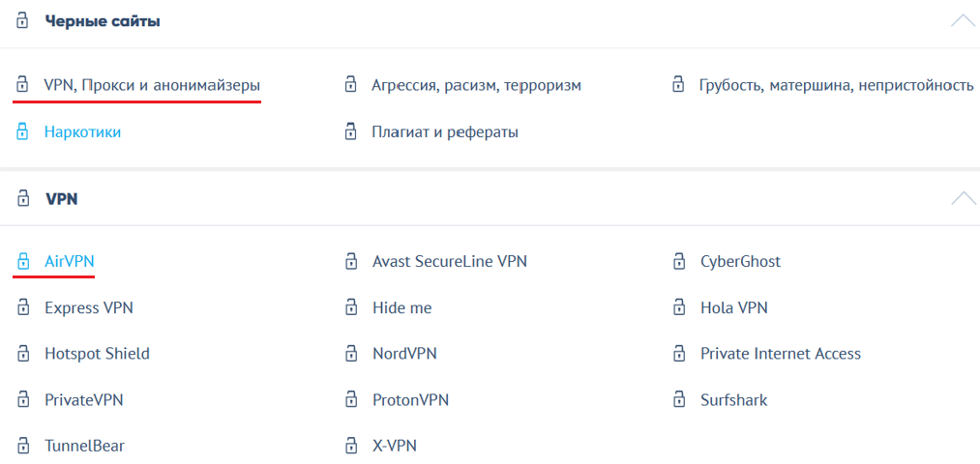
Task: Select VPN, Прокси и анонимайзеры category
Action: pos(152,85)
